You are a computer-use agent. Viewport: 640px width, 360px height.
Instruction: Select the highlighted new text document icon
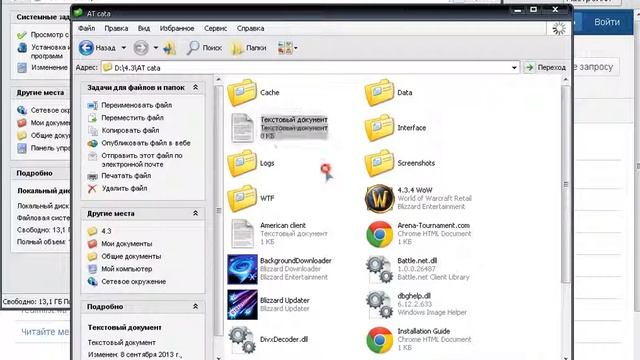click(242, 128)
